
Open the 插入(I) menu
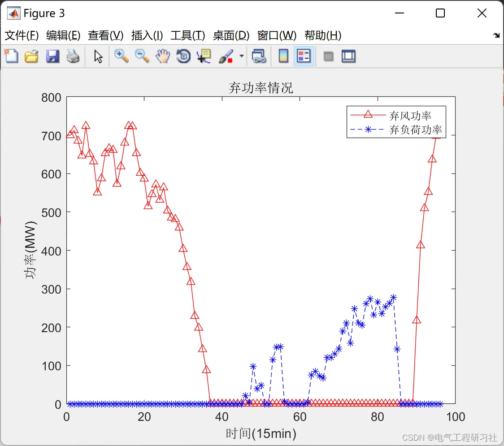pos(147,35)
